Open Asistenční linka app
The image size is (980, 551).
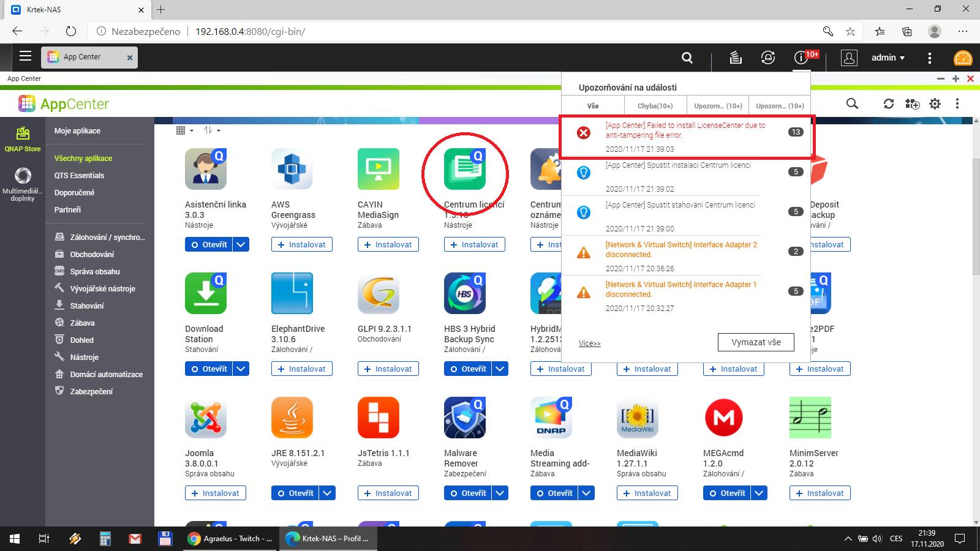pos(208,244)
